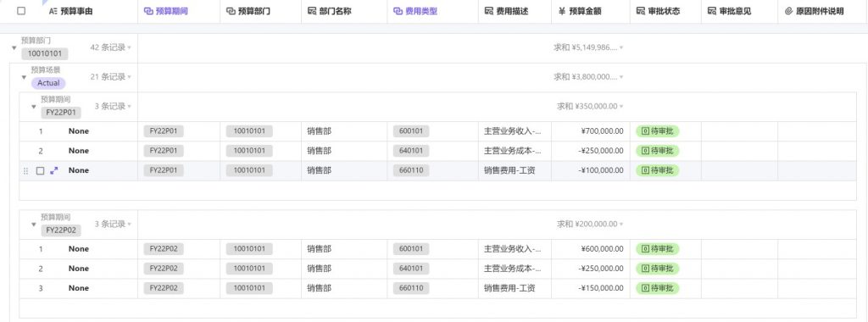The image size is (868, 322).
Task: Click the attachment icon in 原因附件说明 header
Action: tap(789, 11)
